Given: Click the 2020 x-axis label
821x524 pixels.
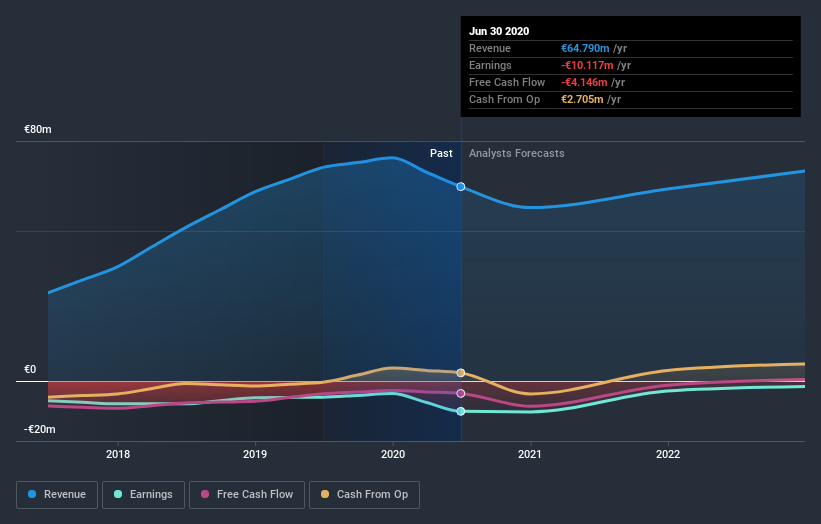Looking at the screenshot, I should click(x=393, y=454).
